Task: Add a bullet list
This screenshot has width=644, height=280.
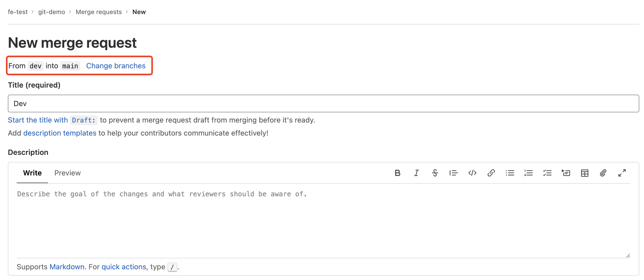Action: (x=510, y=173)
